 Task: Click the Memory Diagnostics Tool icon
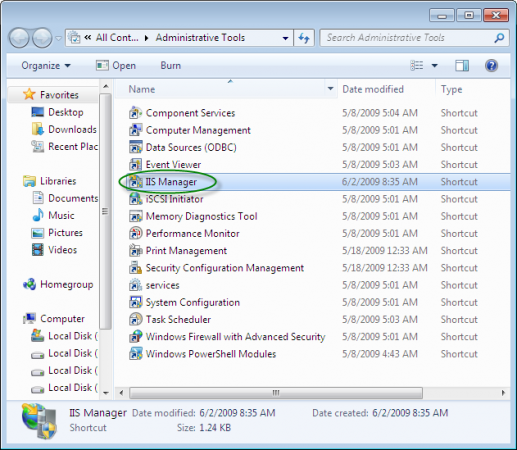[135, 216]
